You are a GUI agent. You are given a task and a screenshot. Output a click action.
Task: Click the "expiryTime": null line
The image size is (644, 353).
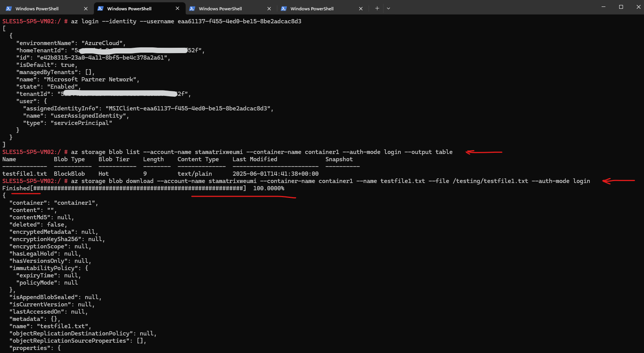[48, 275]
